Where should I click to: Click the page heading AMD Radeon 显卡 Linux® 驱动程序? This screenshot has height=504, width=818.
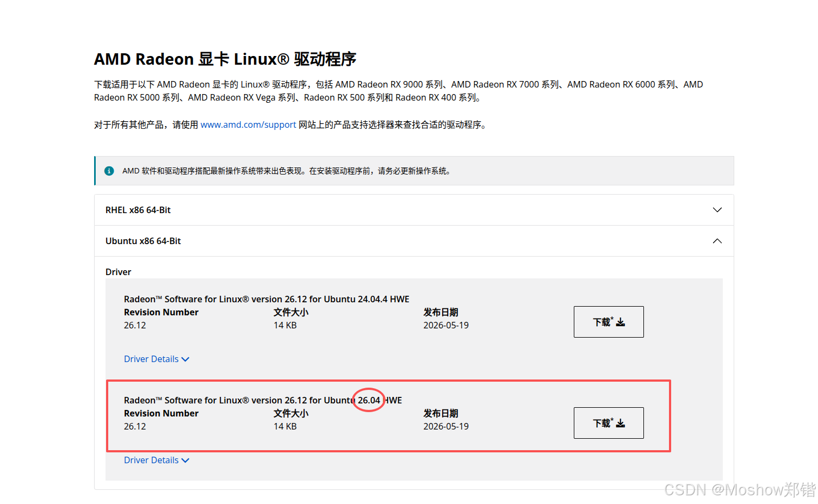click(x=225, y=59)
